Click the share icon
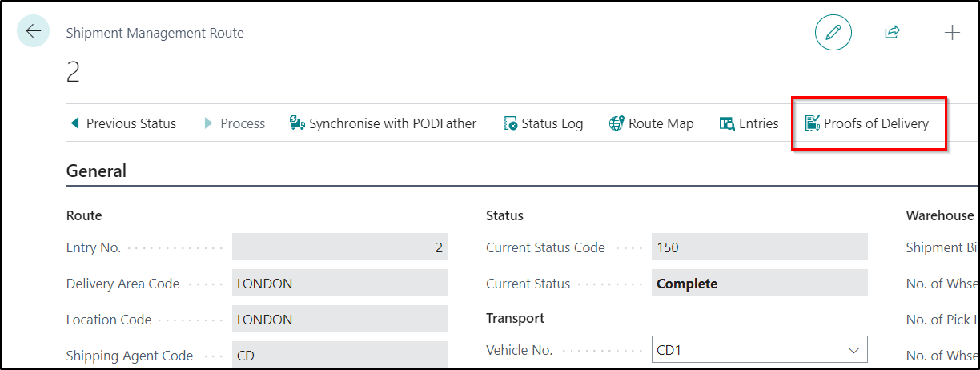 pyautogui.click(x=892, y=33)
